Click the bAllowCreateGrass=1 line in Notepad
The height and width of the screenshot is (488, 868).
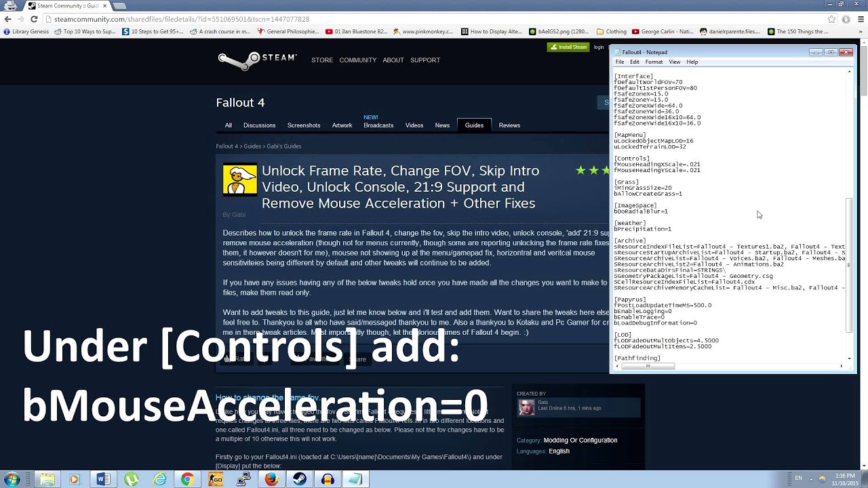(x=648, y=194)
